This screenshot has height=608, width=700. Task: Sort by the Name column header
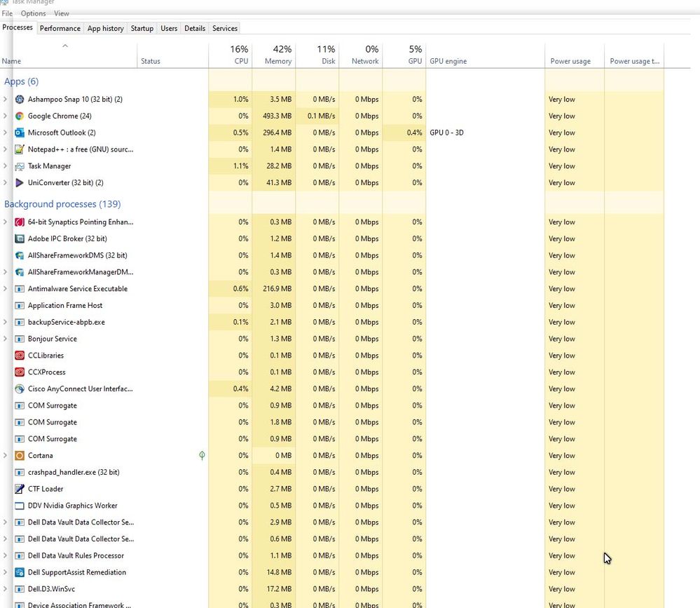click(68, 55)
